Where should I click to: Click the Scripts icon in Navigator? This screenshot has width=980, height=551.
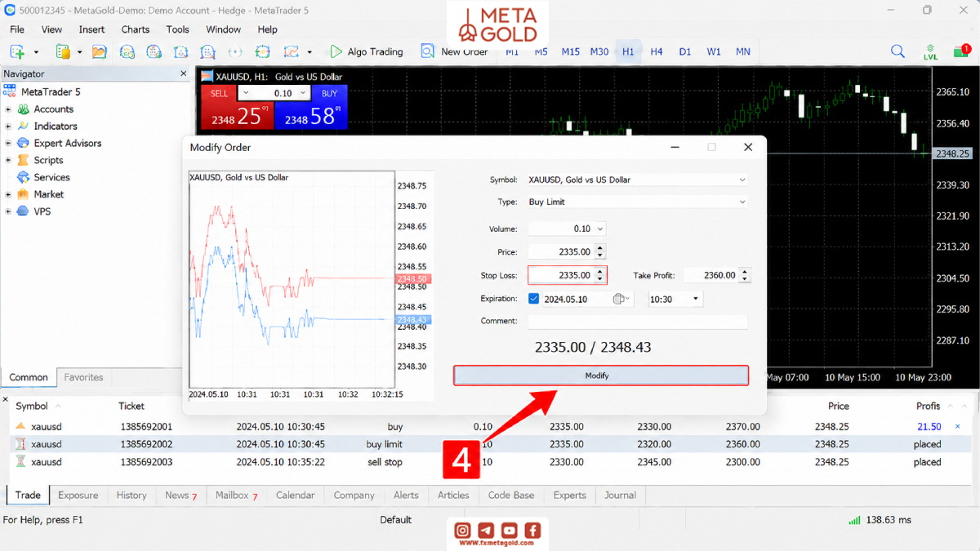pyautogui.click(x=24, y=160)
